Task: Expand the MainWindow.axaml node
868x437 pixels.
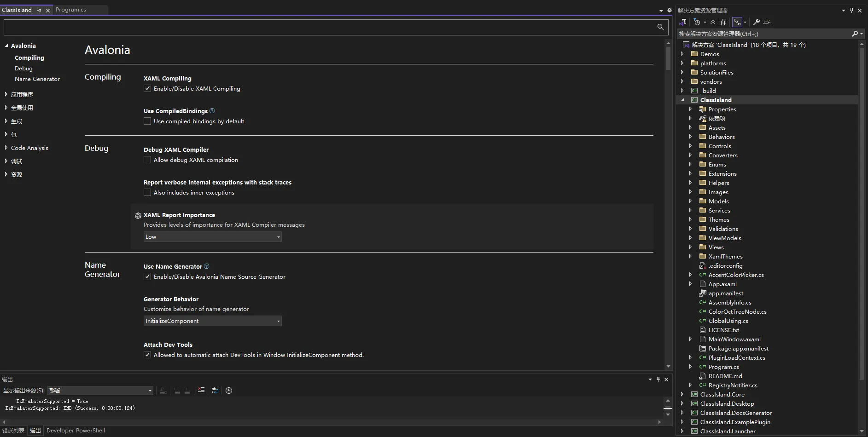Action: tap(690, 339)
